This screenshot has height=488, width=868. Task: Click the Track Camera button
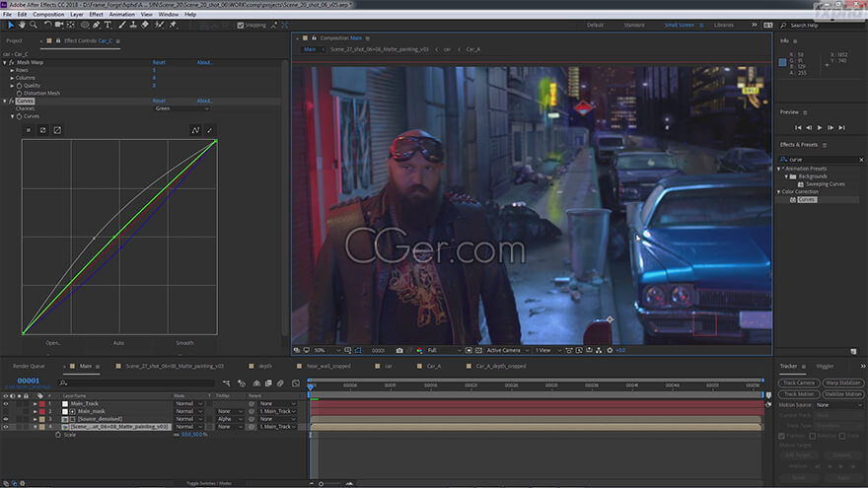pos(798,383)
